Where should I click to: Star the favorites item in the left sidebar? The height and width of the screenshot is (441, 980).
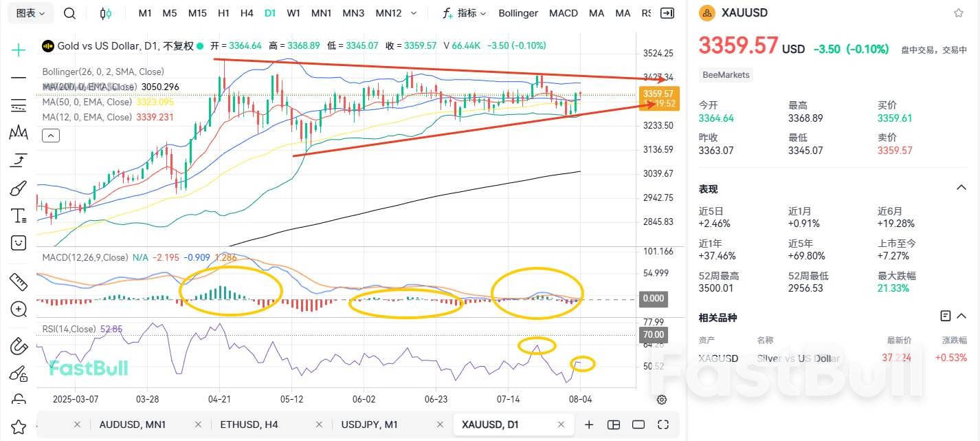tap(19, 428)
